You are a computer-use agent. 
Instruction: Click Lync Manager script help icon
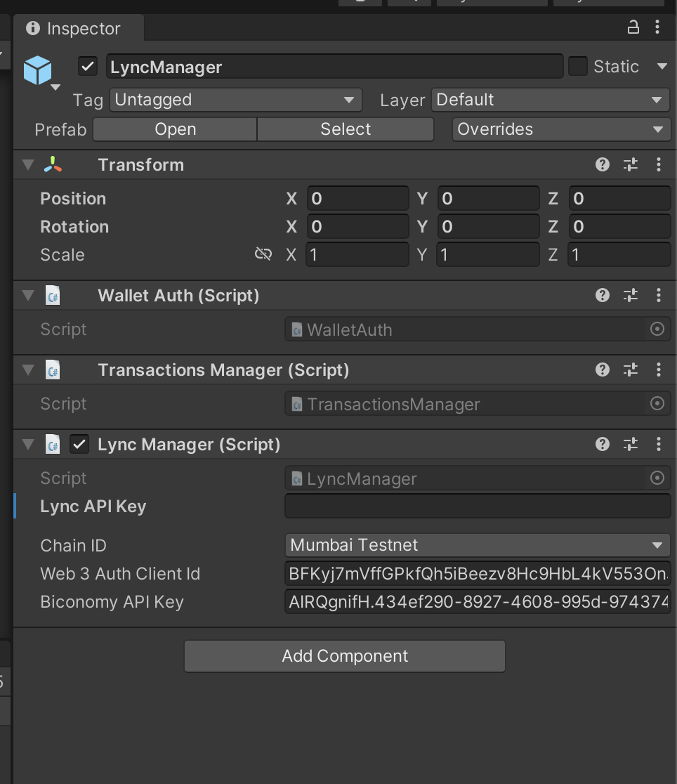(603, 444)
